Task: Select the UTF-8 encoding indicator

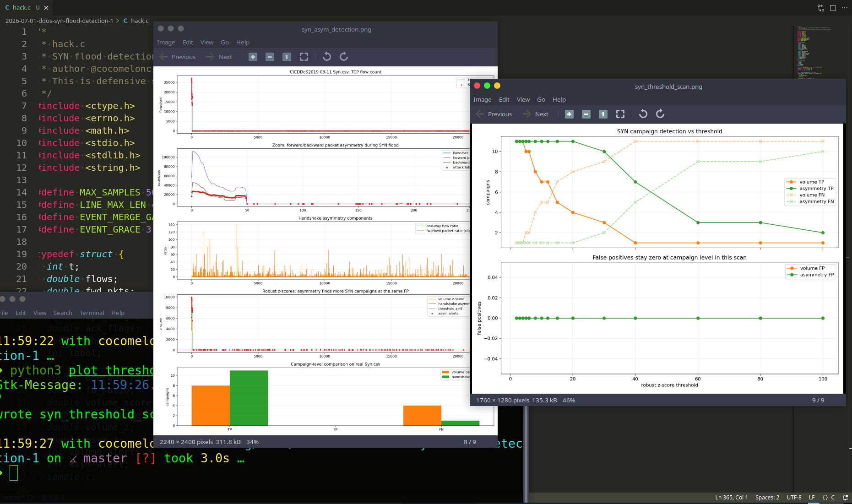Action: (x=794, y=497)
